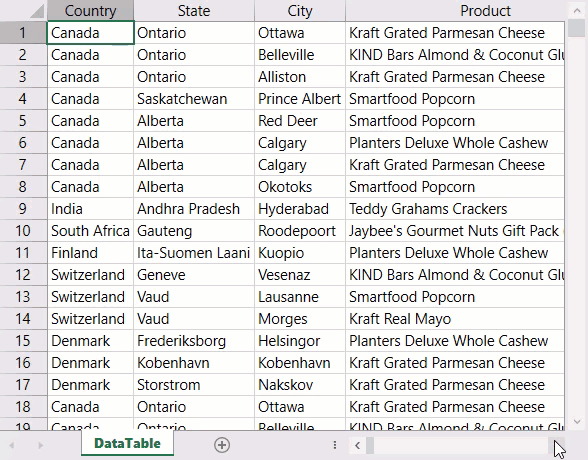588x460 pixels.
Task: Select the Kraft Real Mayo cell
Action: click(455, 319)
